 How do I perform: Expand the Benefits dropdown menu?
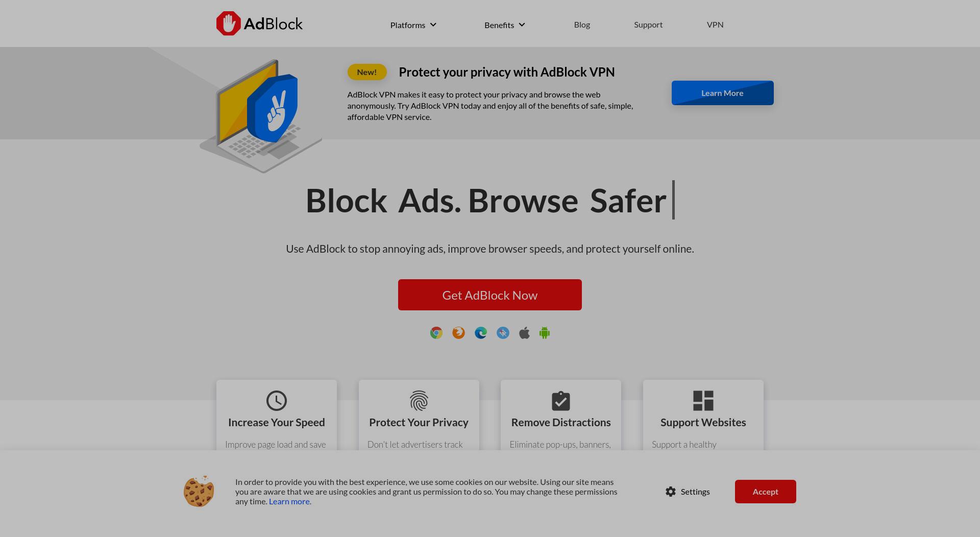505,25
